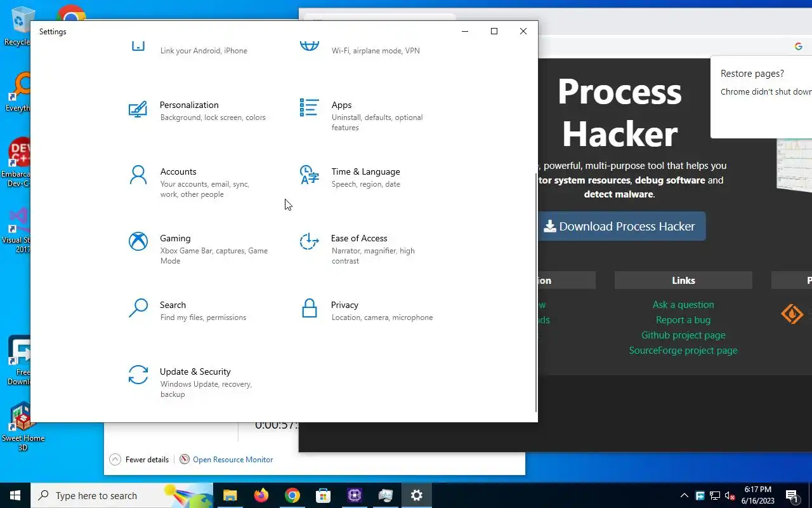The height and width of the screenshot is (508, 812).
Task: Click the Gaming title text
Action: pyautogui.click(x=175, y=238)
